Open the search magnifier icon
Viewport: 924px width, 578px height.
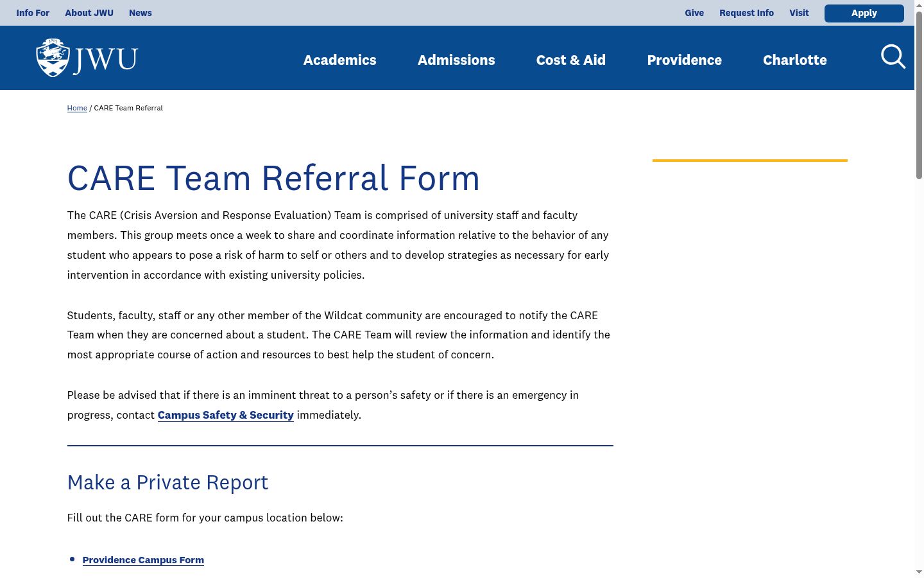(x=893, y=57)
